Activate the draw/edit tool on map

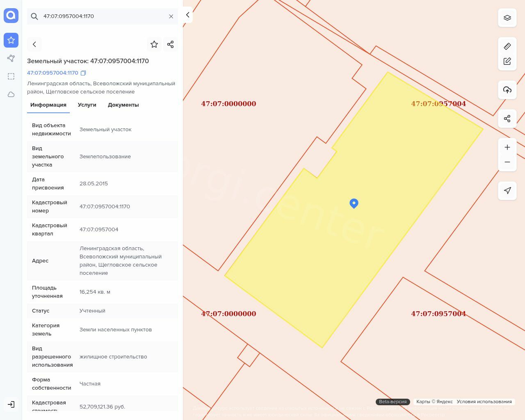click(x=507, y=61)
